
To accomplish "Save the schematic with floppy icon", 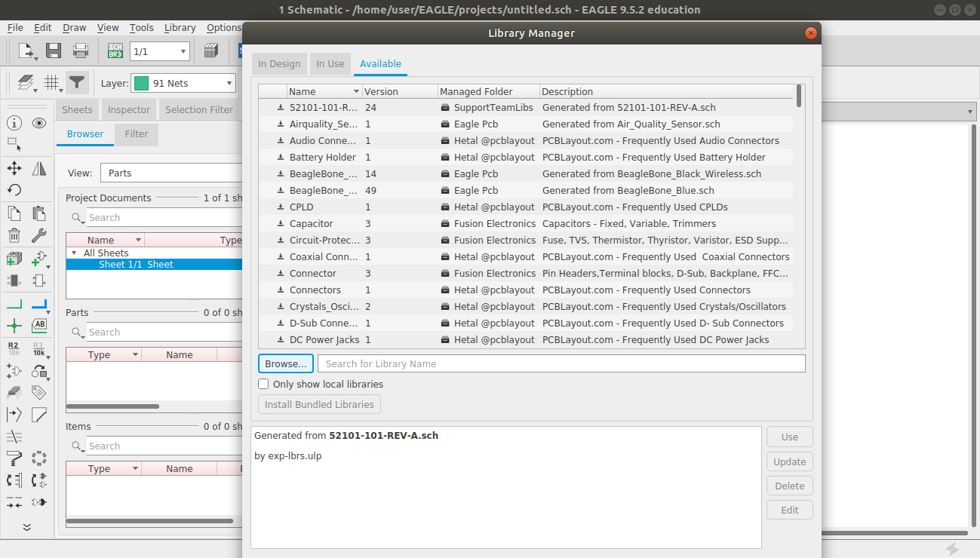I will click(x=54, y=51).
